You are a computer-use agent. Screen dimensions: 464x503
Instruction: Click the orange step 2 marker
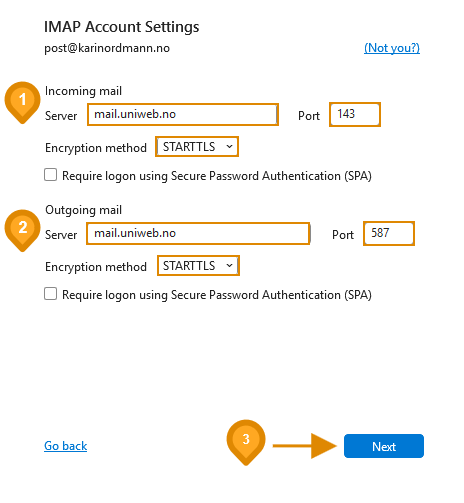click(22, 230)
